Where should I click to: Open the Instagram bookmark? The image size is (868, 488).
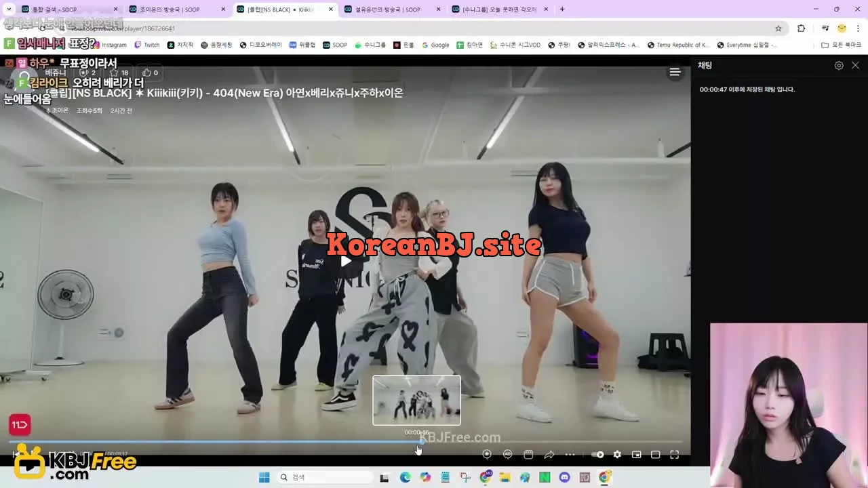tap(110, 45)
